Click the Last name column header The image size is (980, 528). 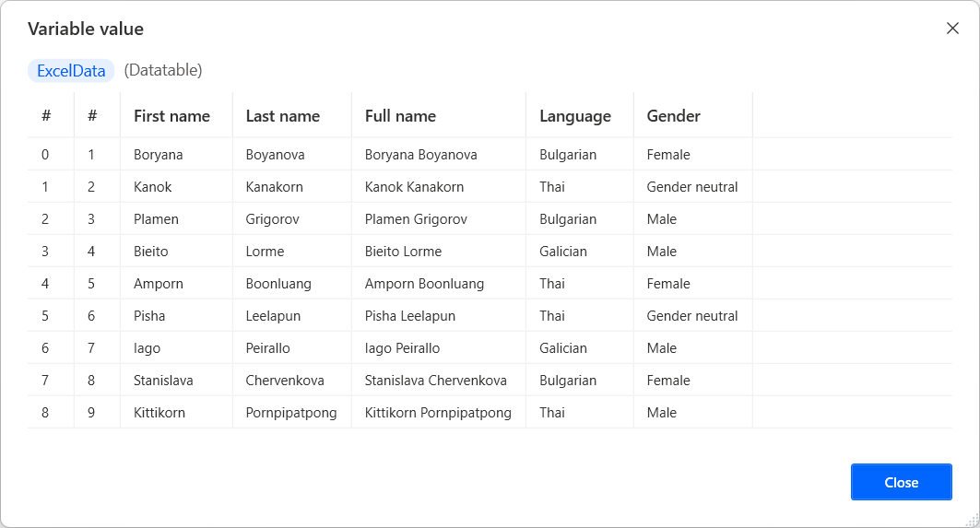point(282,116)
